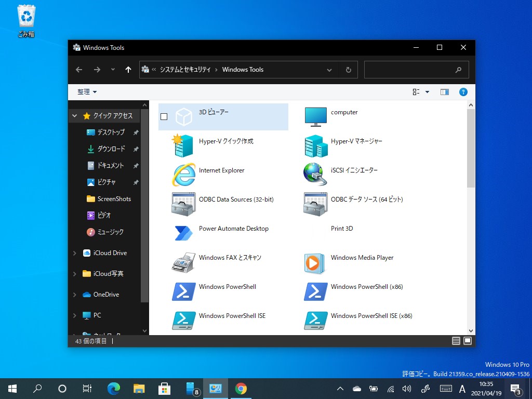The height and width of the screenshot is (399, 532).
Task: Check the 3D ビューアー item checkbox
Action: coord(164,116)
